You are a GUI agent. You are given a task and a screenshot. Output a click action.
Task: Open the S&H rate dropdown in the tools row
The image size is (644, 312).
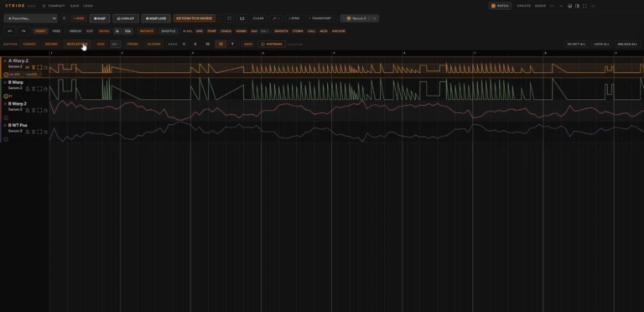(264, 31)
